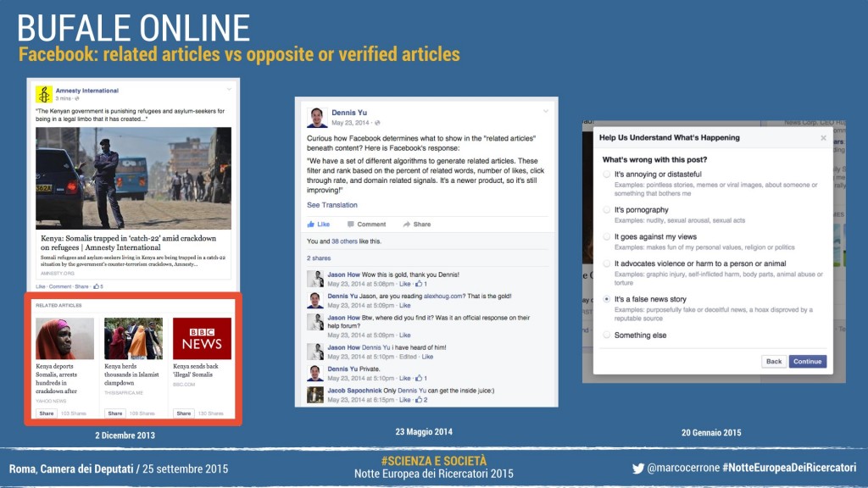Click the Jason How name on 'Wow this is gold' comment
The image size is (868, 488).
click(344, 274)
